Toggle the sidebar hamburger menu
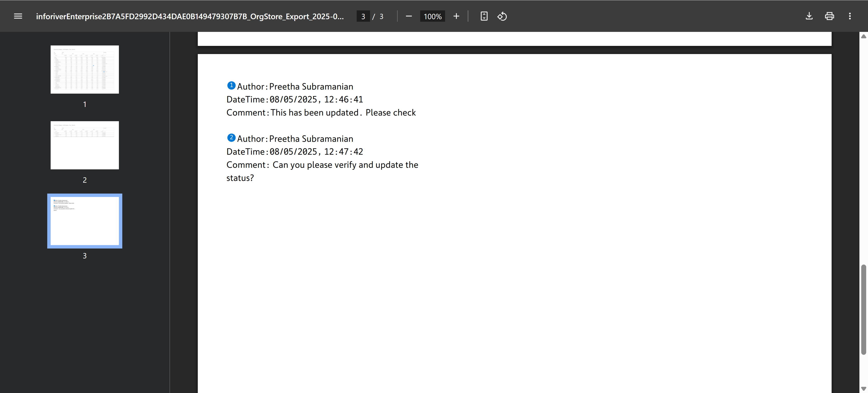Viewport: 868px width, 393px height. (18, 16)
